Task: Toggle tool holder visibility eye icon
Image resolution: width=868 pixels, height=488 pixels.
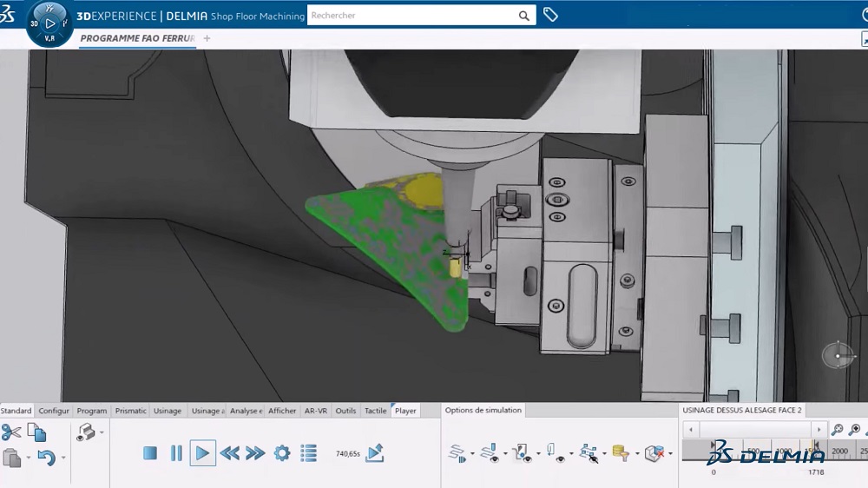Action: point(556,453)
